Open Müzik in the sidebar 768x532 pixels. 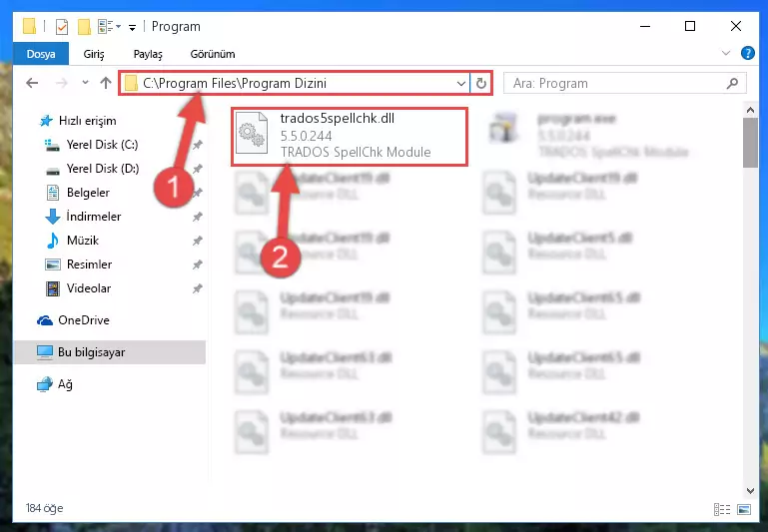tap(82, 241)
